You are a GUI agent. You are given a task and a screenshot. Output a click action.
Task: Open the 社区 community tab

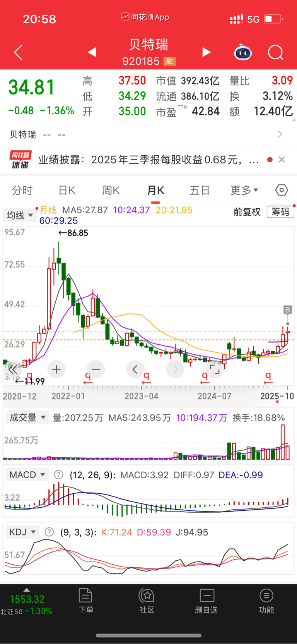point(147,601)
